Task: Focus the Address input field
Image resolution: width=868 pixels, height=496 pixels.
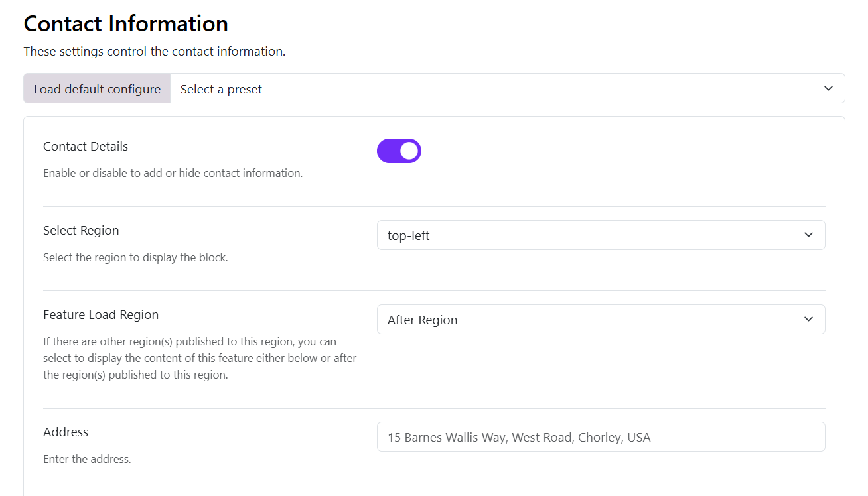Action: pyautogui.click(x=601, y=437)
